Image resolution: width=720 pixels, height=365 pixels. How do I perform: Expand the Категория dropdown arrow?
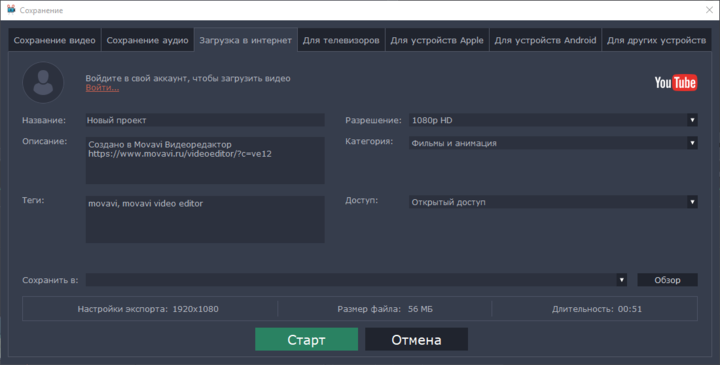pyautogui.click(x=692, y=143)
